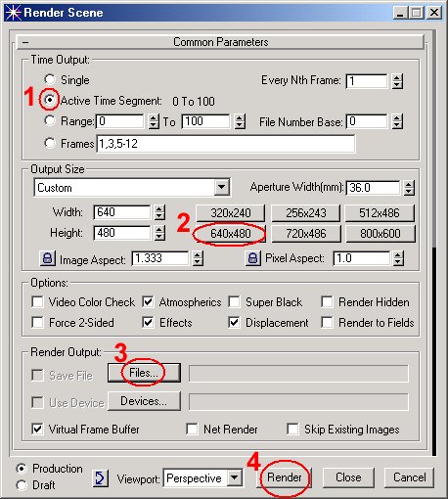Enable the Video Color Check checkbox
This screenshot has width=448, height=499.
pos(37,301)
